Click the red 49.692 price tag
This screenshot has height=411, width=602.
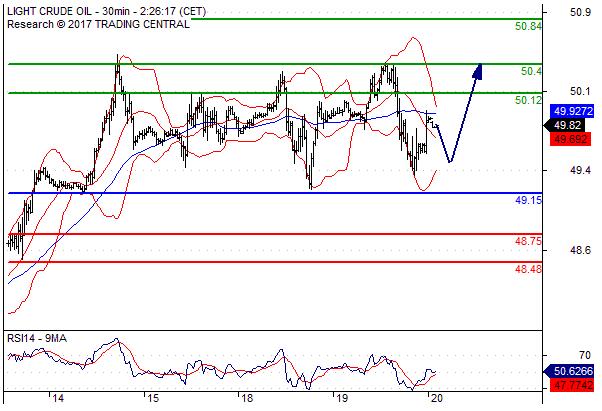pyautogui.click(x=570, y=139)
